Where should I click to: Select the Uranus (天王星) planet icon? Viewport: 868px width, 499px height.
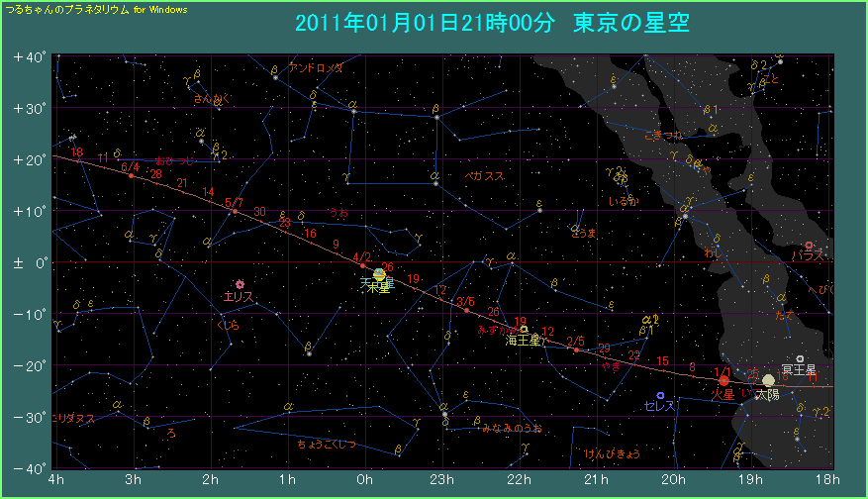(379, 274)
